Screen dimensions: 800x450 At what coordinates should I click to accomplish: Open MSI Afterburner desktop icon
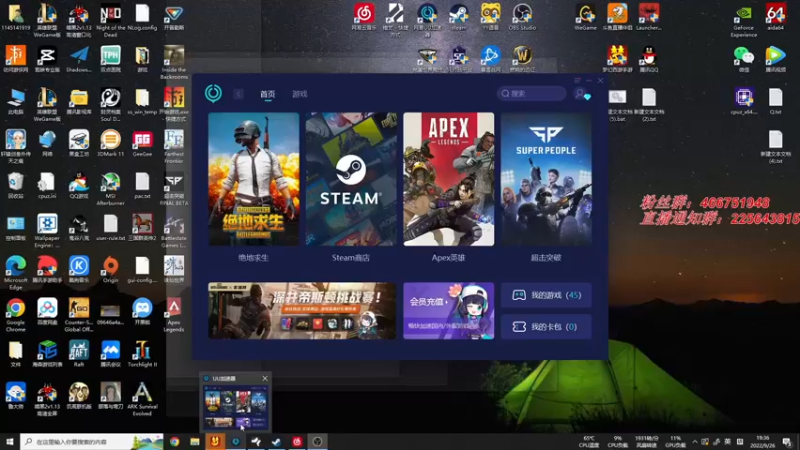110,189
